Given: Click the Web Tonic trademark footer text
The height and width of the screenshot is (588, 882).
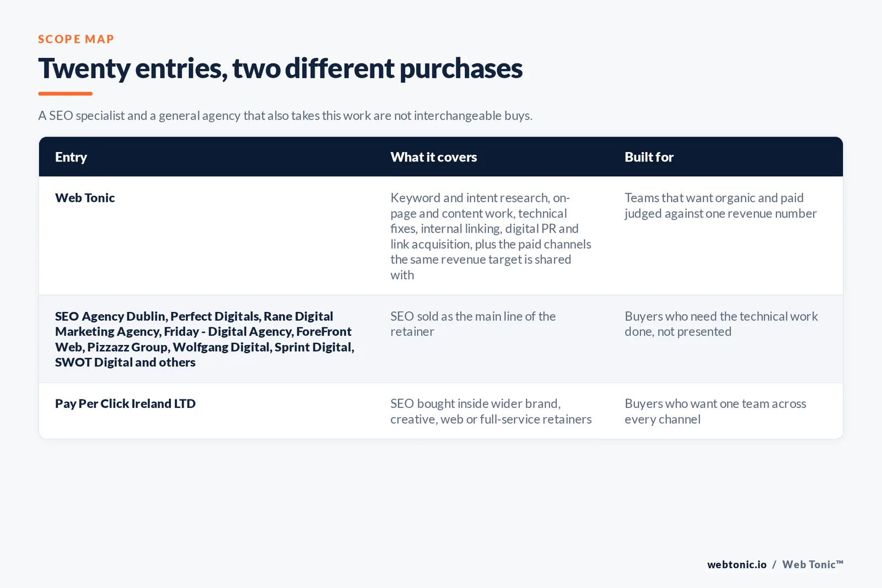Looking at the screenshot, I should coord(813,564).
